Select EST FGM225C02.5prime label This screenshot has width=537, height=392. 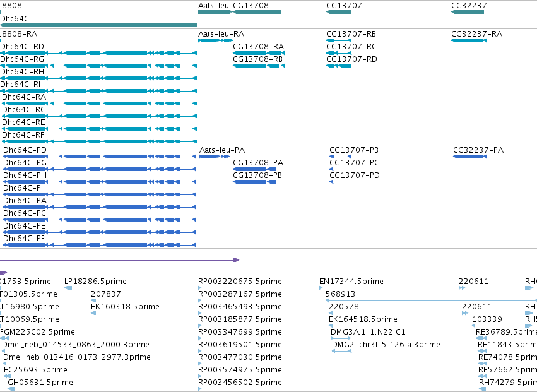click(37, 332)
